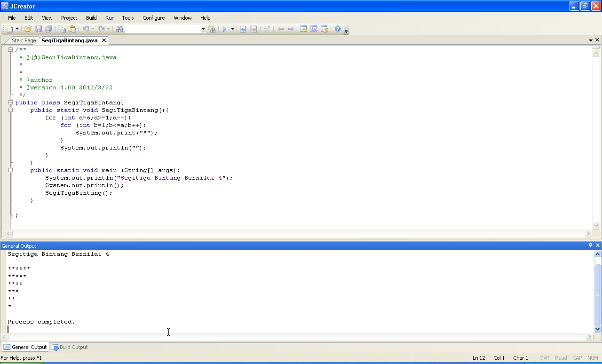Image resolution: width=602 pixels, height=364 pixels.
Task: Close the SegiTigaBintang.java editor tab
Action: pos(104,40)
